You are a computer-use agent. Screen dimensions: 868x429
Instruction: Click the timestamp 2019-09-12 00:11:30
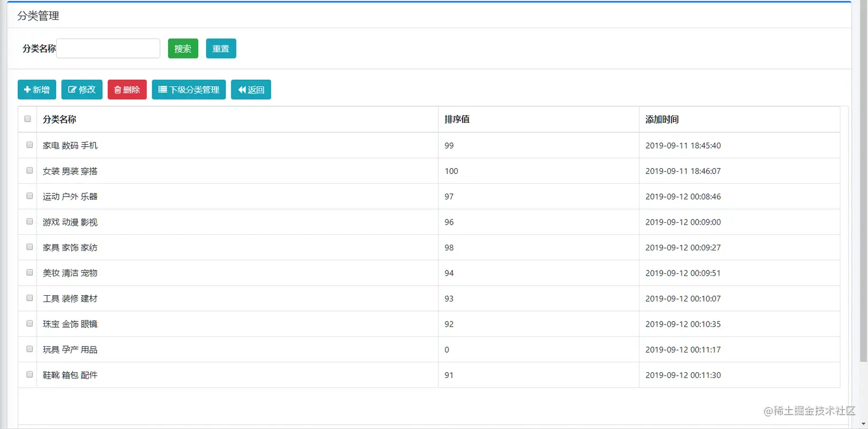click(683, 375)
